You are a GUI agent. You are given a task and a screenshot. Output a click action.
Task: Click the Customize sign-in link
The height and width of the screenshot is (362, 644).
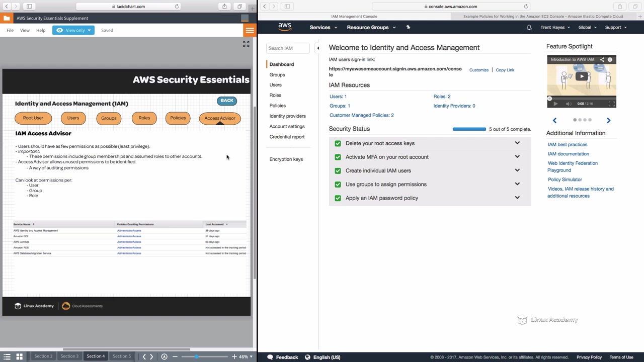[479, 70]
